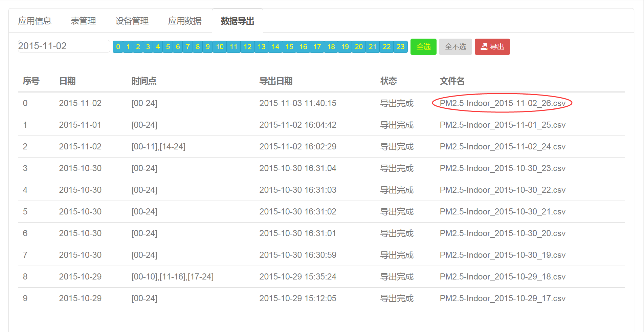
Task: Click the gray 全不选 deselect-all button
Action: tap(455, 47)
